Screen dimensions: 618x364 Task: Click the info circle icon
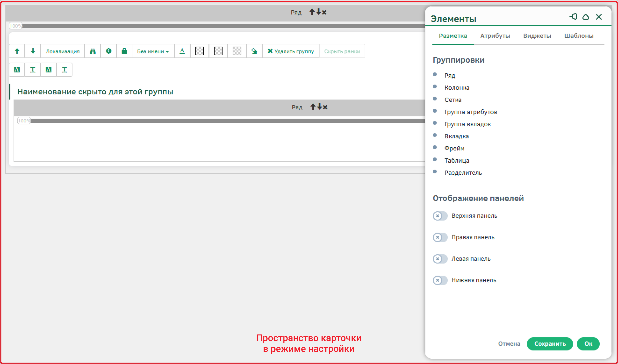pos(108,51)
